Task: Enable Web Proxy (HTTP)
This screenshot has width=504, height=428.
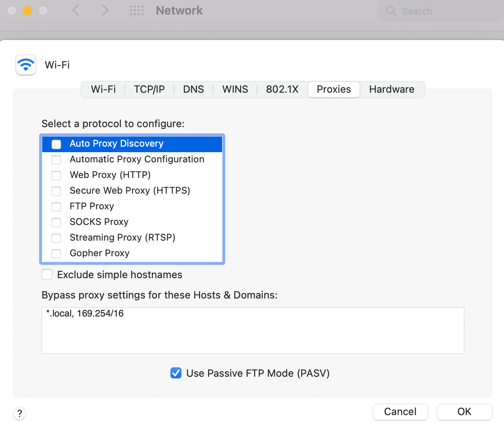Action: [x=56, y=175]
